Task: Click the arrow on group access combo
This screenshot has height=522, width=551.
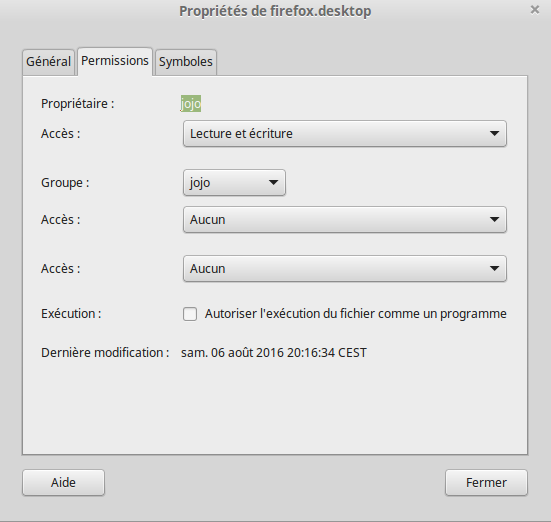Action: [494, 220]
